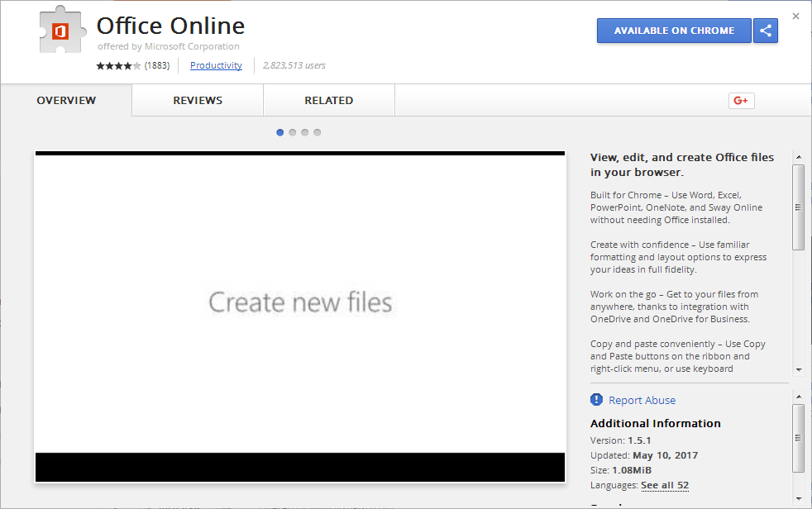Screen dimensions: 812x509
Task: Click the (1883) ratings count
Action: click(157, 66)
